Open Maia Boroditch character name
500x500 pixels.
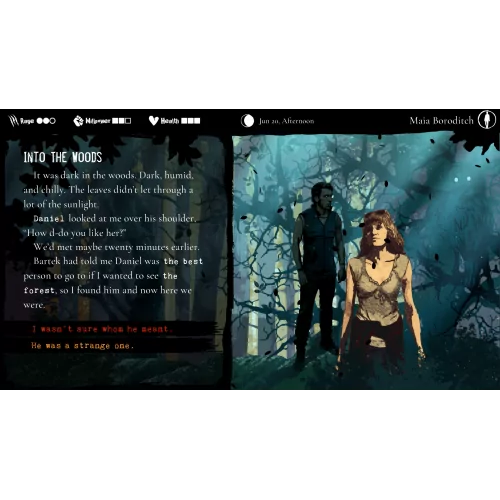pos(441,121)
